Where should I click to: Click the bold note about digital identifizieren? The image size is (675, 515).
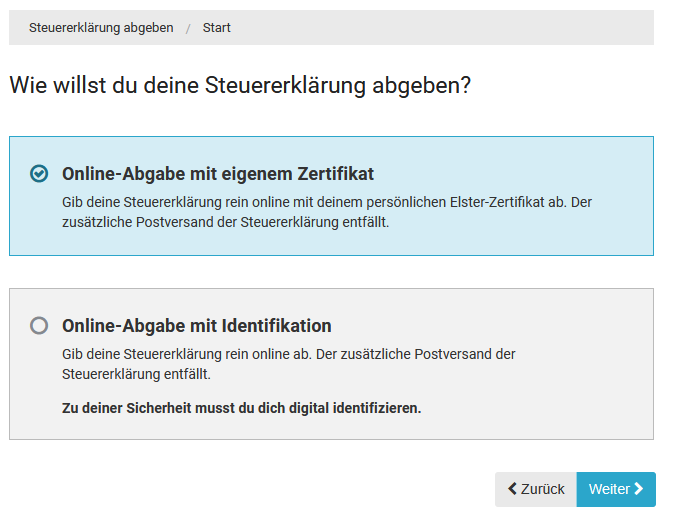241,408
